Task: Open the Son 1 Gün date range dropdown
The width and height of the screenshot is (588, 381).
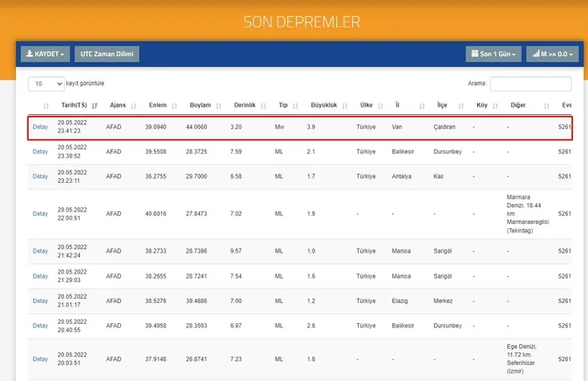Action: 494,54
